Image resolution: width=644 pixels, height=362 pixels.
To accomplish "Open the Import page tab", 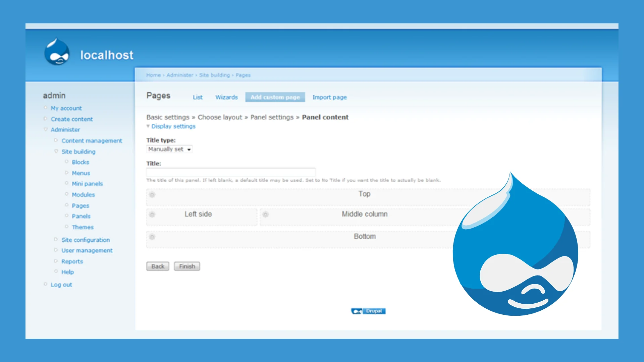I will pos(330,97).
